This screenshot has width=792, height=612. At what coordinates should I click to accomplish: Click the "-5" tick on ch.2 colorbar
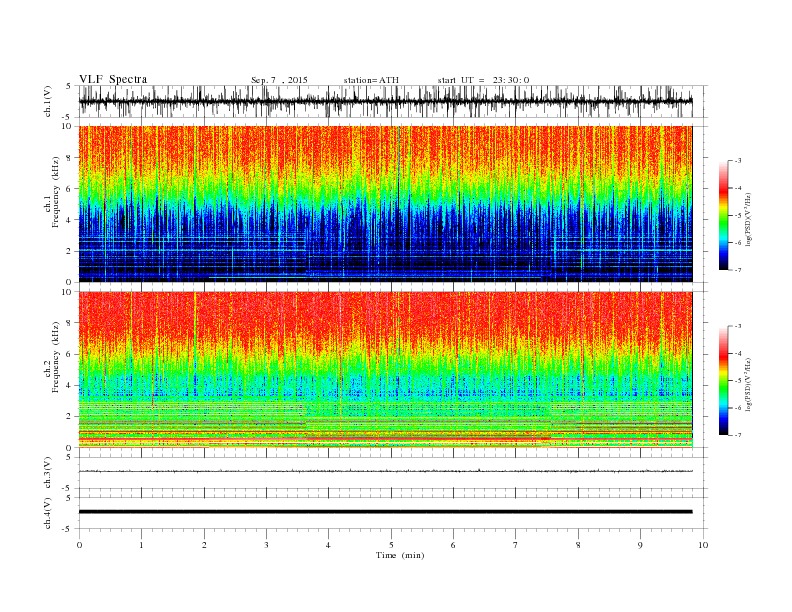(738, 381)
